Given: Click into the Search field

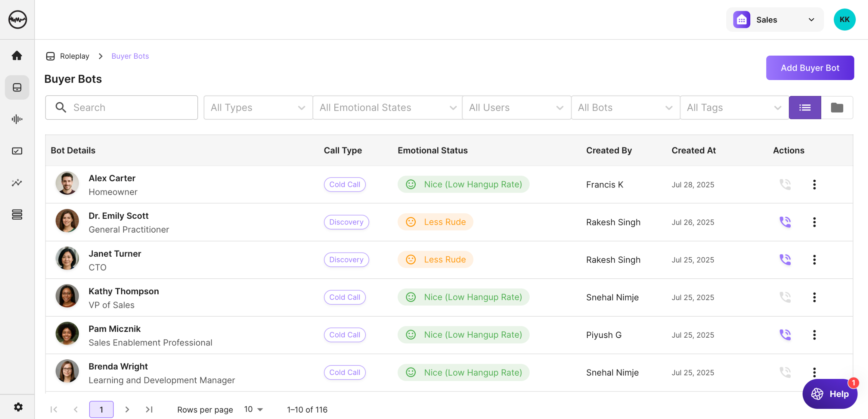Looking at the screenshot, I should click(x=121, y=107).
